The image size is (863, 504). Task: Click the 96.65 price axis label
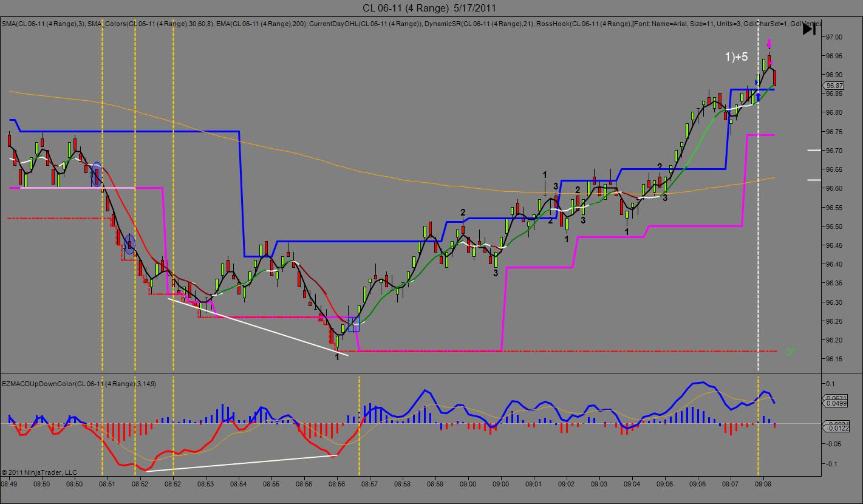(x=834, y=169)
